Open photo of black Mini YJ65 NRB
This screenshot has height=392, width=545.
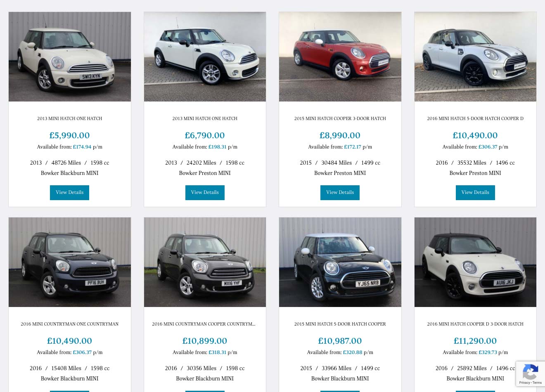340,262
